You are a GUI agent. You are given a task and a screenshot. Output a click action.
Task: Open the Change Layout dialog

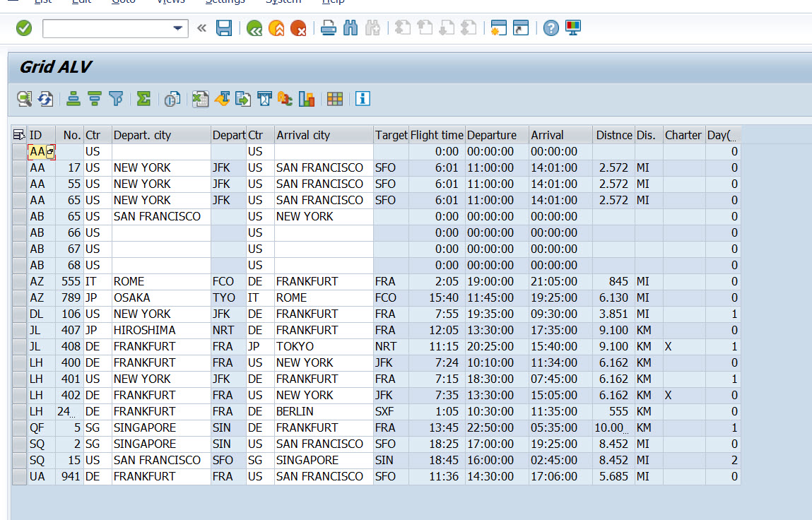pos(334,99)
